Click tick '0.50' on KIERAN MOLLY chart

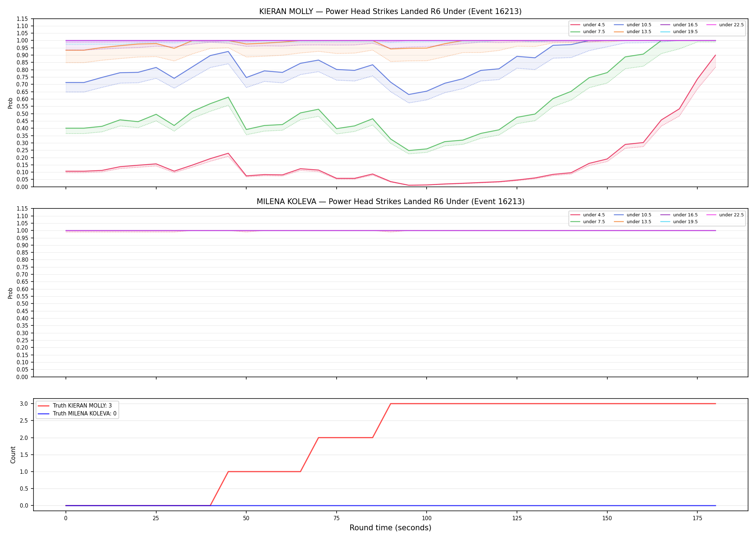(x=22, y=114)
